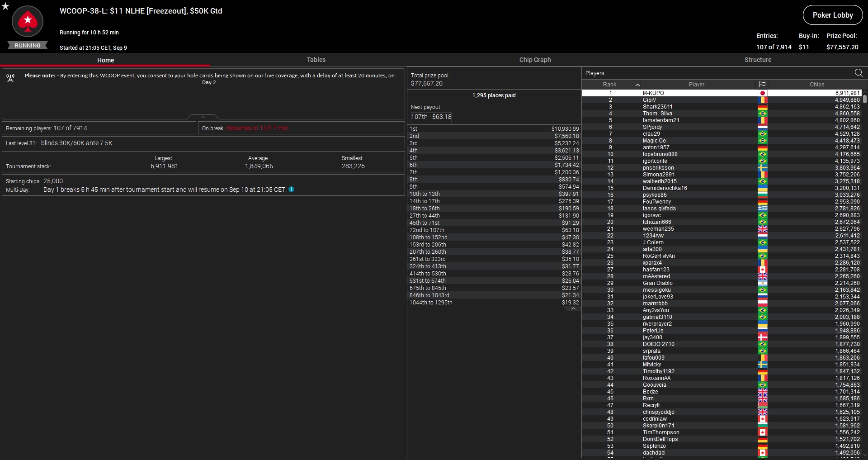
Task: Click the Average stack value 1,849,065
Action: point(259,166)
